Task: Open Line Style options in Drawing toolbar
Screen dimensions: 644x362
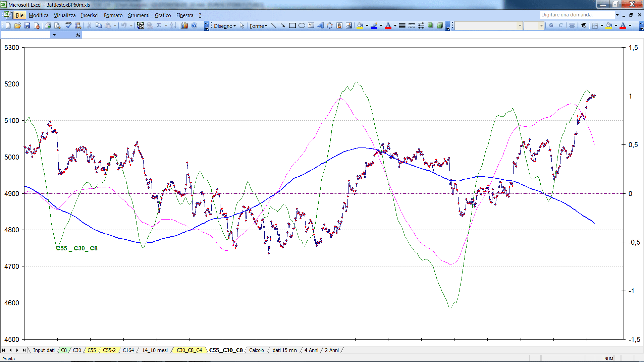Action: (402, 25)
